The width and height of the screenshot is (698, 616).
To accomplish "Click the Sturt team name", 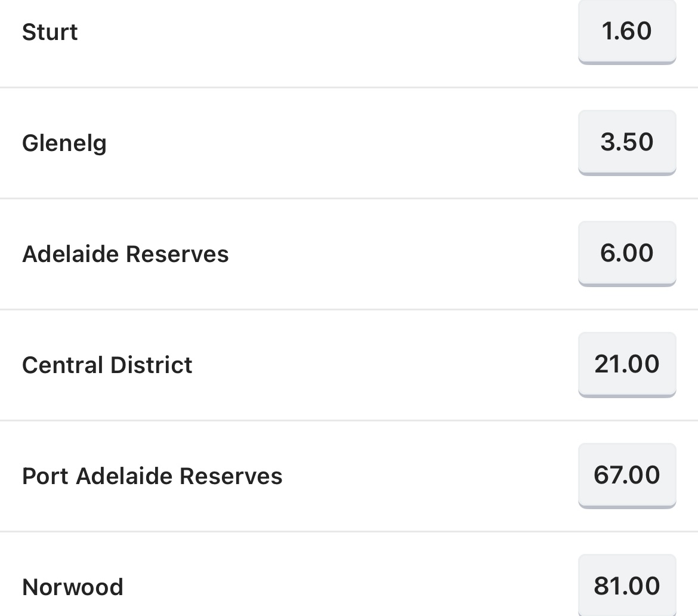I will click(x=50, y=32).
